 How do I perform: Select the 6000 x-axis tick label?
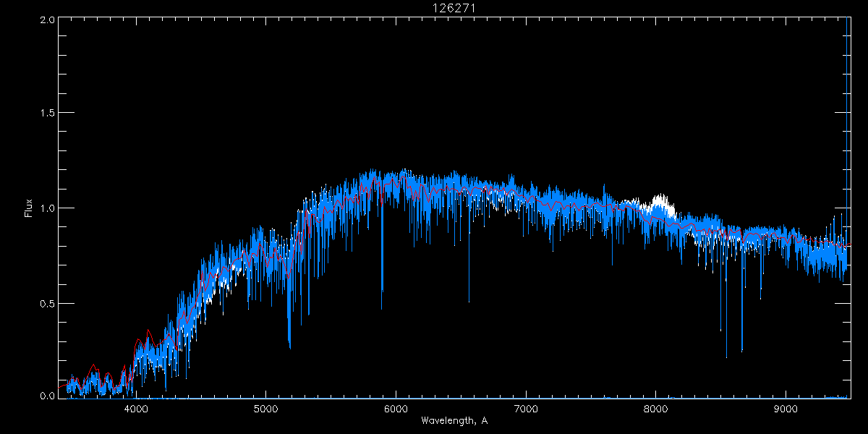pyautogui.click(x=396, y=409)
